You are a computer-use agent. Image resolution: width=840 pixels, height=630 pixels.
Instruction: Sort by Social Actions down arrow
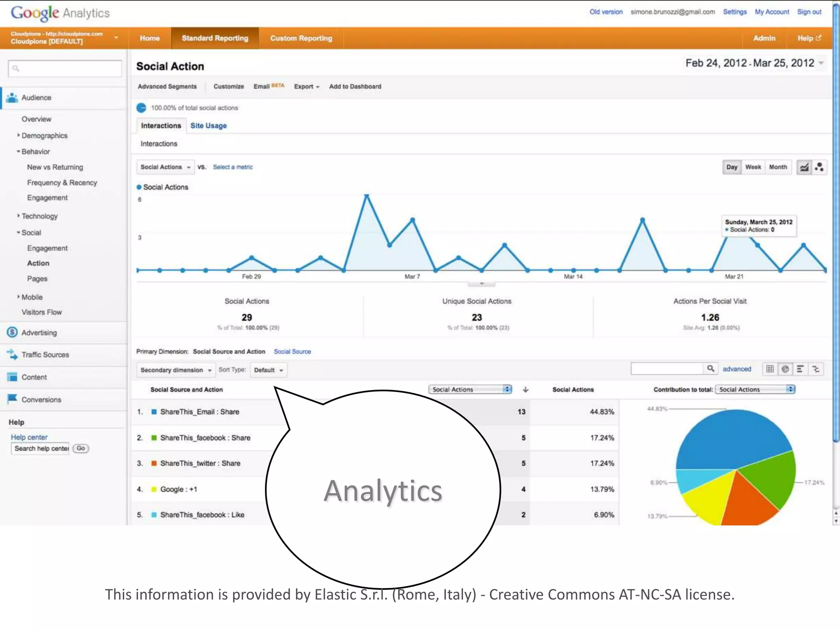pyautogui.click(x=525, y=390)
